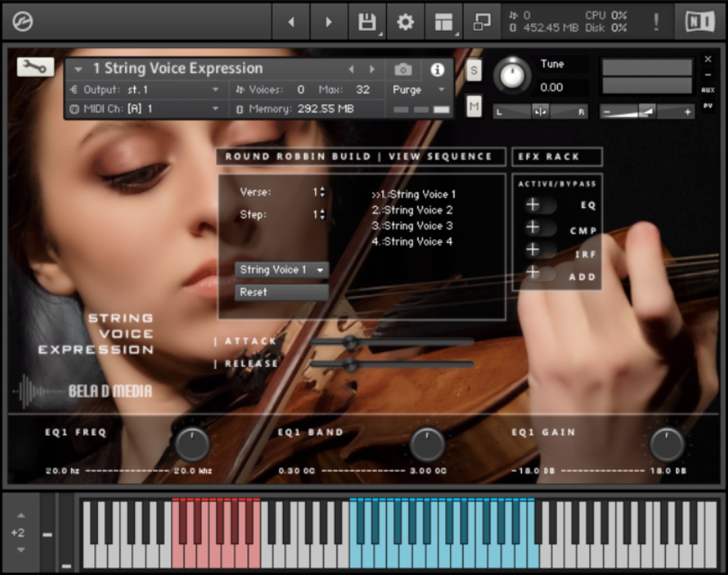Open the String Voice 1 dropdown
Screen dimensions: 728x575
click(x=281, y=270)
